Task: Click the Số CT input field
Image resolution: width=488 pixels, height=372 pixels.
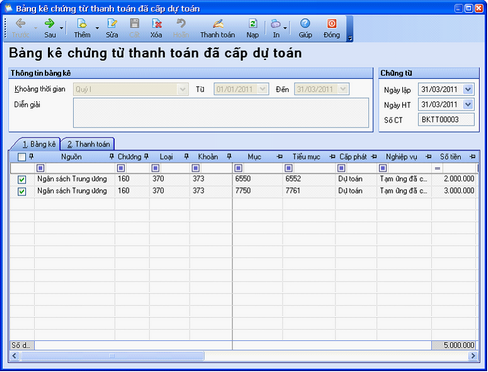Action: click(446, 120)
